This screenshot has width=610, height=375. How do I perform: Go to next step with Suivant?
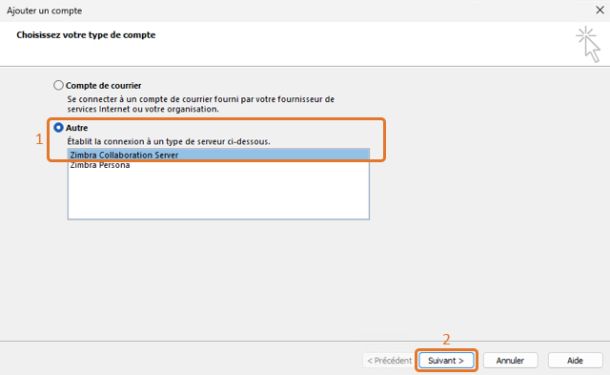[x=446, y=361]
